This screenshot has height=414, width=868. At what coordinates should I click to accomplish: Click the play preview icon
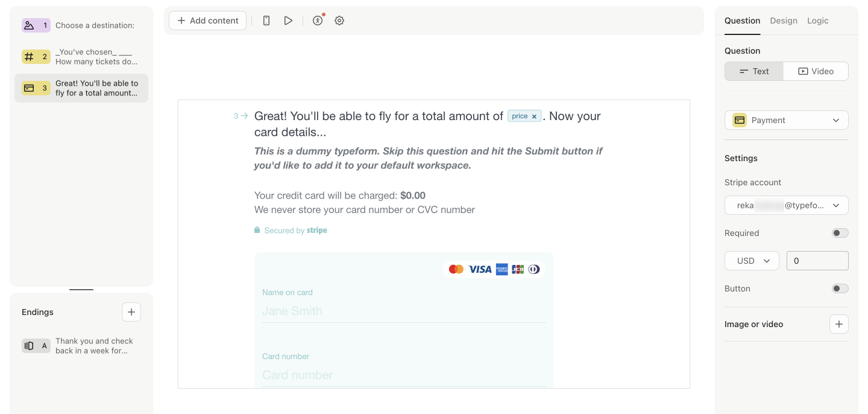pos(288,21)
